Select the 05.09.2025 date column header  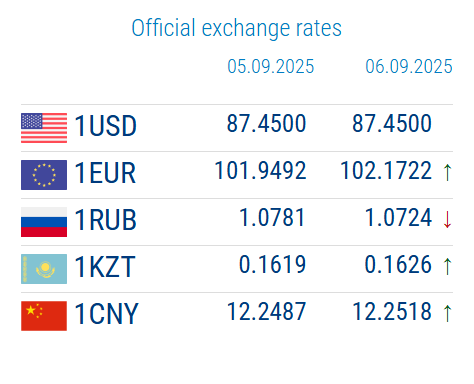271,66
